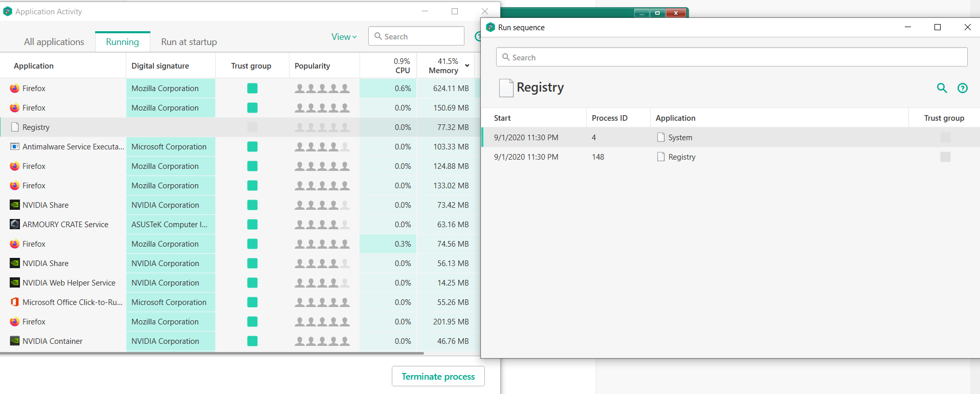Click the sort arrow next to Memory column
The height and width of the screenshot is (394, 980).
467,65
